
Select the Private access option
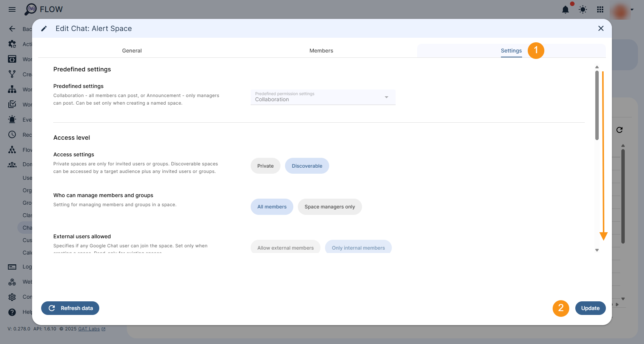[x=265, y=166]
